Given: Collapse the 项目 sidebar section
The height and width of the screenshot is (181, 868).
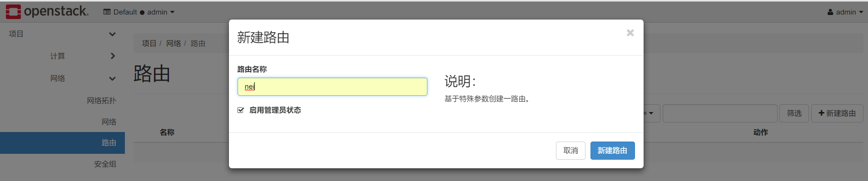Looking at the screenshot, I should tap(62, 34).
